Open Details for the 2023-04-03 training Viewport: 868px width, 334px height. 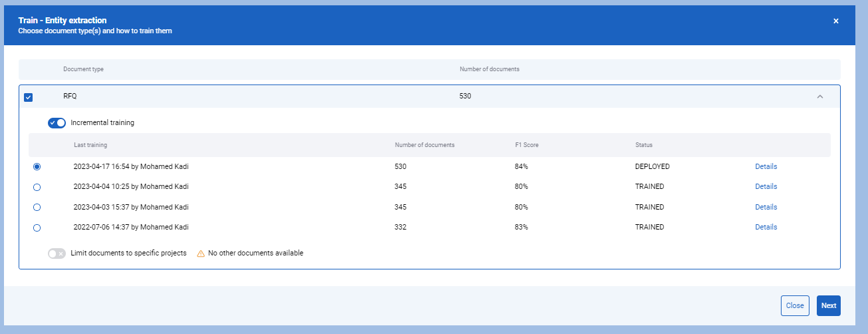pyautogui.click(x=766, y=207)
